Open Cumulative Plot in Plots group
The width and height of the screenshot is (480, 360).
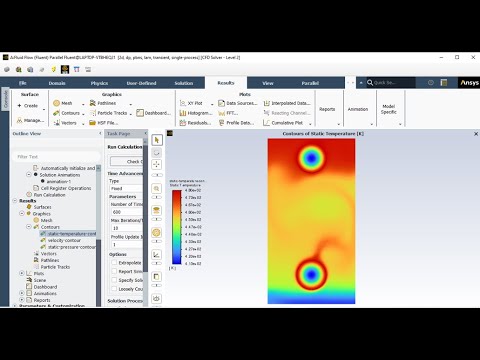tap(283, 123)
